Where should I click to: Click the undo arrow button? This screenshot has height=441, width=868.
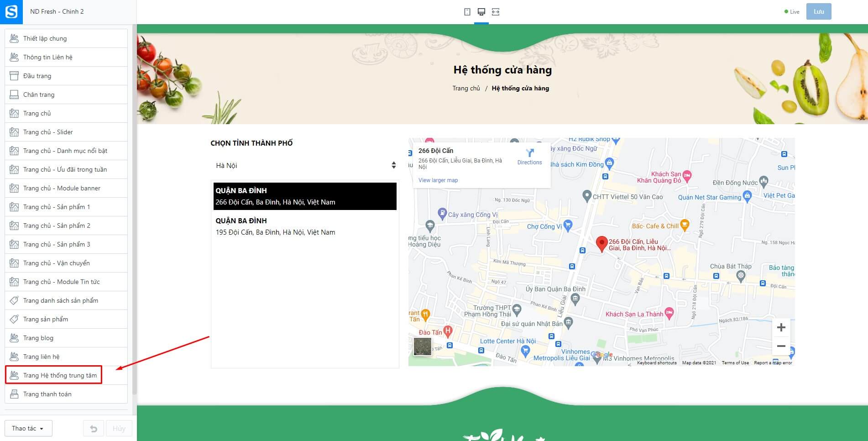94,429
